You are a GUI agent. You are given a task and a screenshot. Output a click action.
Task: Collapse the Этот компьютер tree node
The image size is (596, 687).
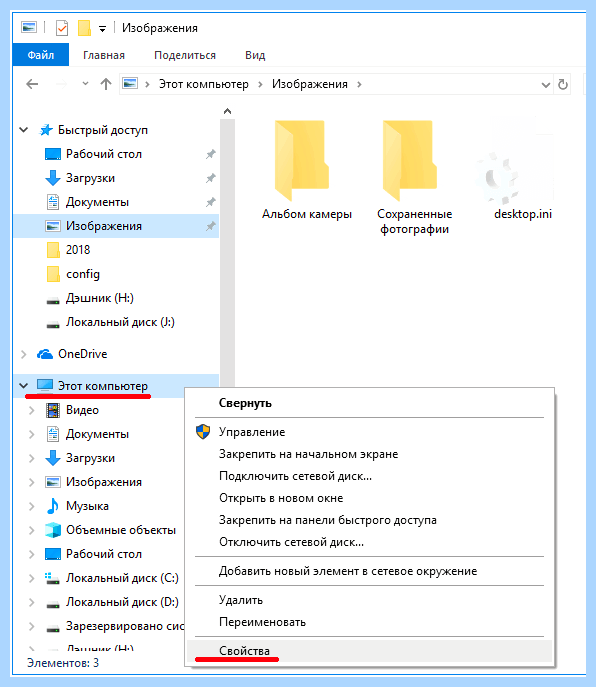[24, 386]
